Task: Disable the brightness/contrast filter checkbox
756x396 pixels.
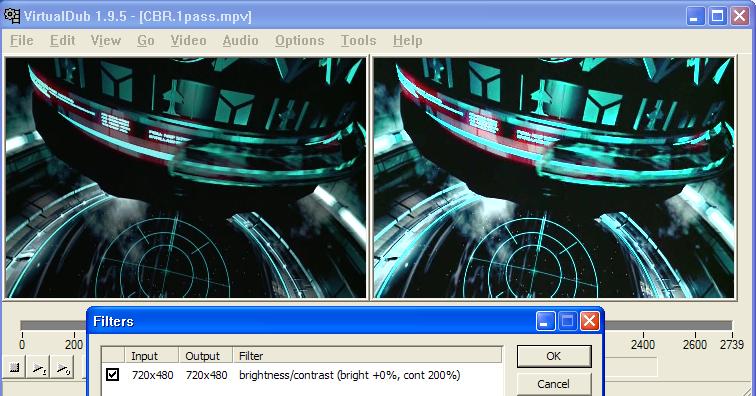Action: click(x=112, y=374)
